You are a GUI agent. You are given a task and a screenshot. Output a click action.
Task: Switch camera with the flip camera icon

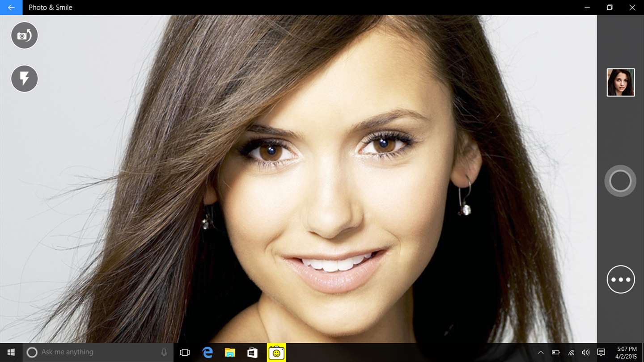pos(24,35)
